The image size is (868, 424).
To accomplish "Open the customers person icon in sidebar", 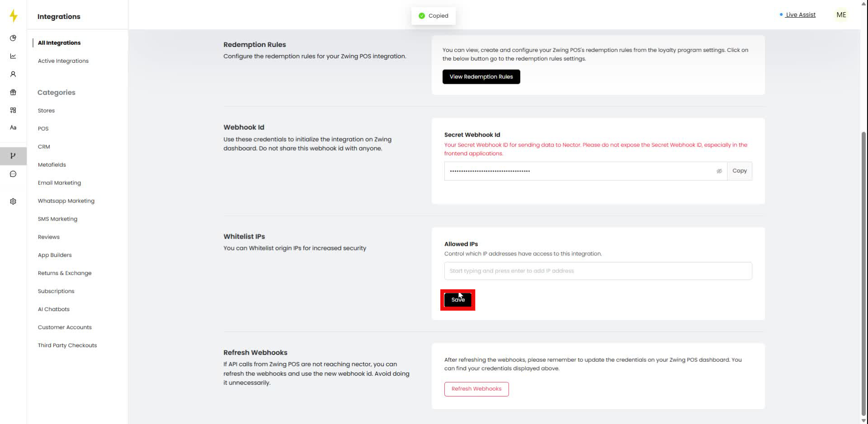I will point(13,74).
